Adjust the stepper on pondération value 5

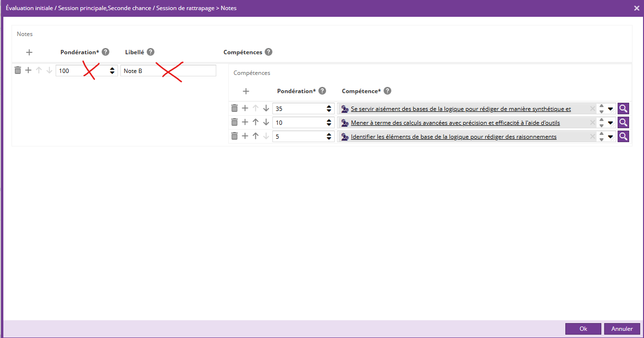329,137
